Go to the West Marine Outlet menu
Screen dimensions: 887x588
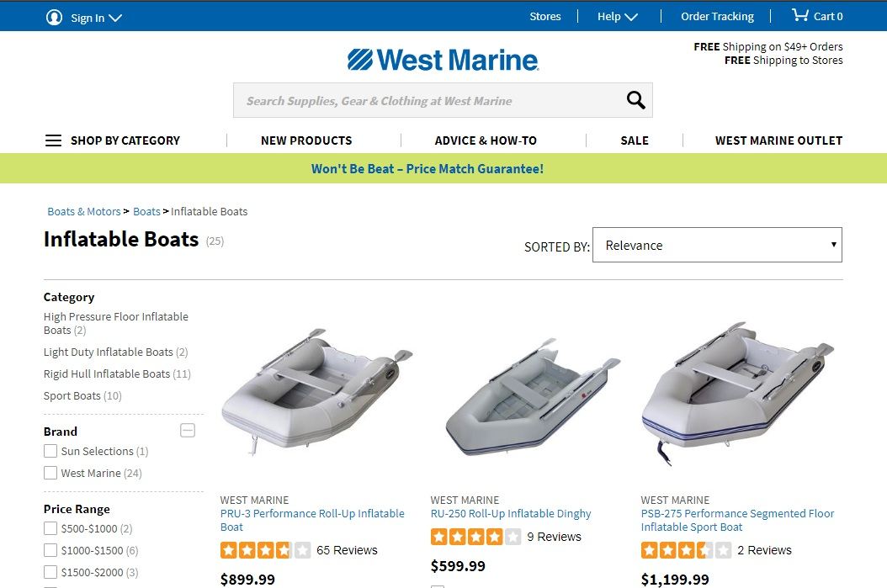click(x=778, y=140)
